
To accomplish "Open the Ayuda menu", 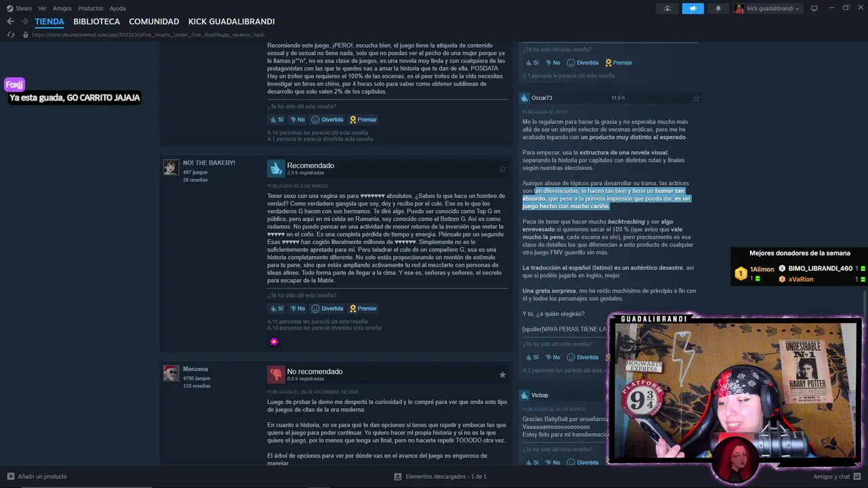I will click(117, 8).
